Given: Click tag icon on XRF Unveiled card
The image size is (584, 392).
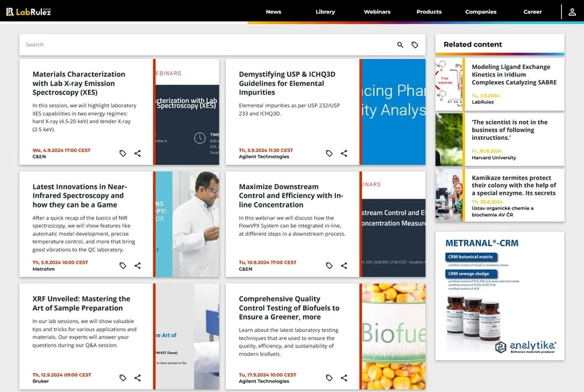Looking at the screenshot, I should tap(122, 378).
